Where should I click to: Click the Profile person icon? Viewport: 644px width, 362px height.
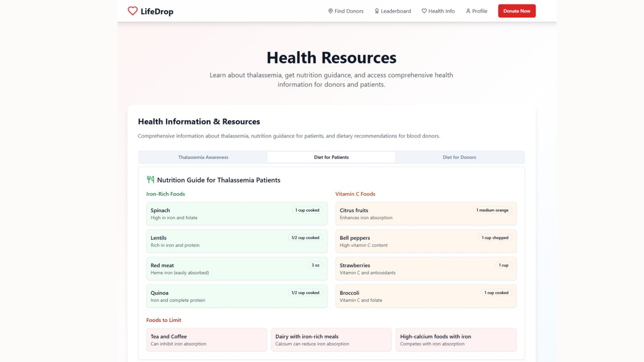pos(468,11)
